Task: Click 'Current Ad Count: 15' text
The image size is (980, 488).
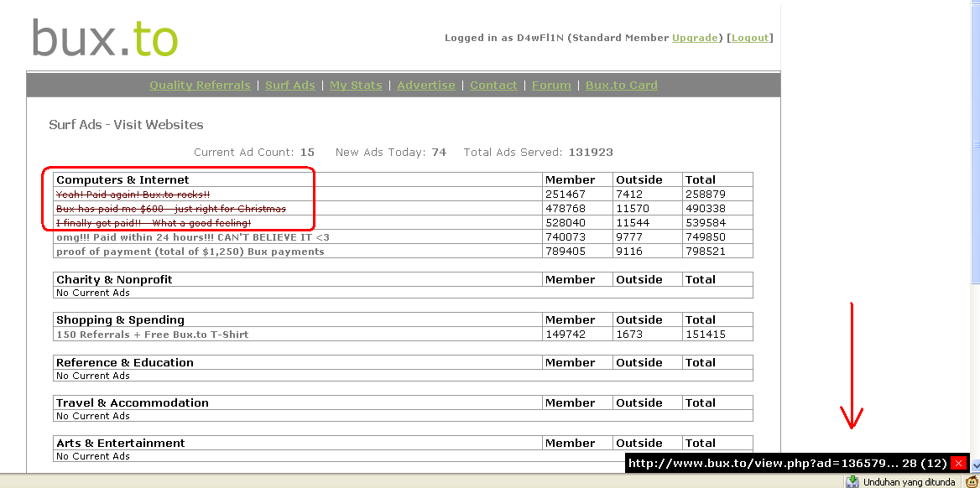Action: (x=254, y=152)
